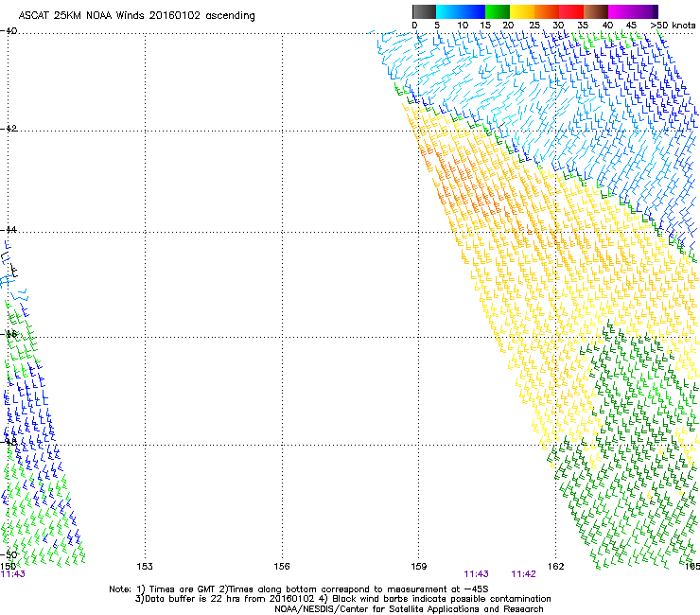Click the latitude label '-50'
The image size is (700, 615).
click(x=9, y=554)
